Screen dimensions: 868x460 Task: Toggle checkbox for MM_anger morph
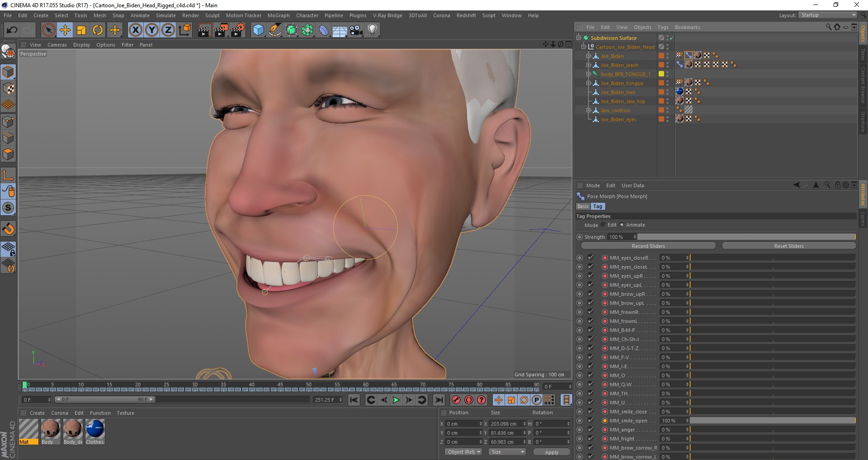(590, 429)
